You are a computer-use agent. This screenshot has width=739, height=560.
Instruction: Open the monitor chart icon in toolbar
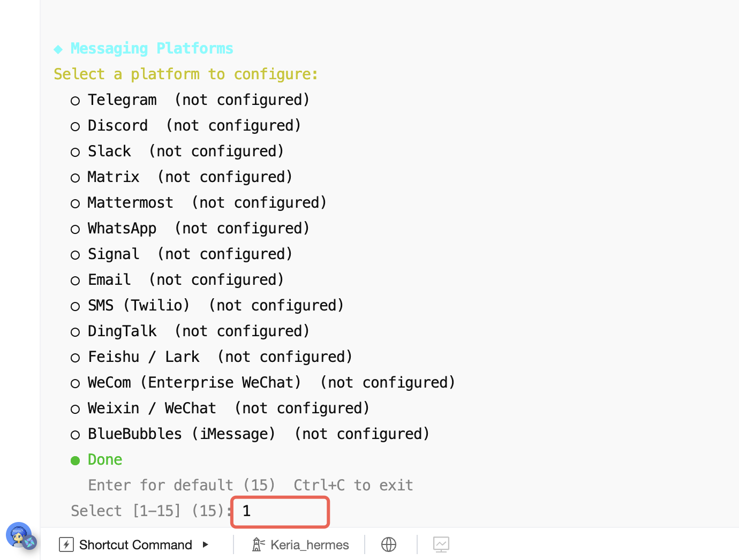441,544
